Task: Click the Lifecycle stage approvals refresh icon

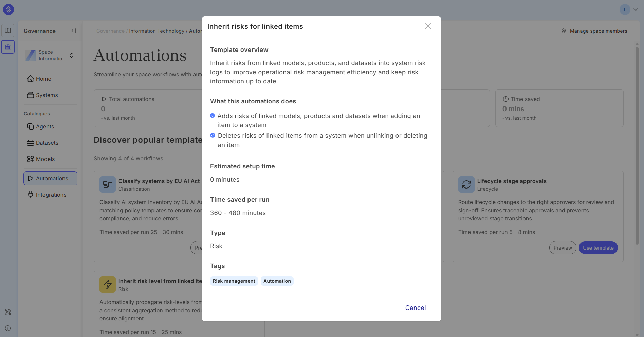Action: click(466, 184)
